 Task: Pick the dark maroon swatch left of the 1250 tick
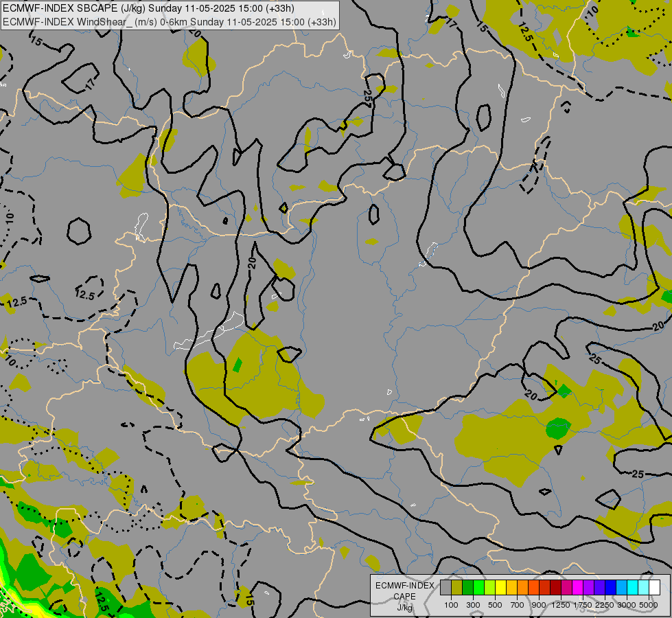pos(556,587)
